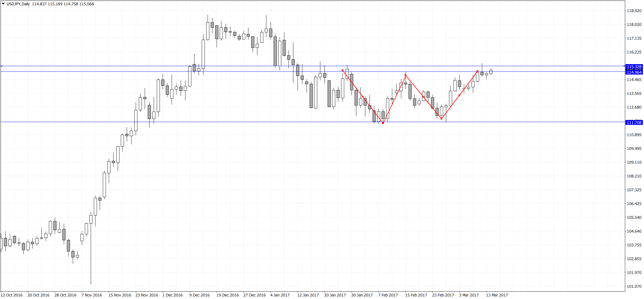Click the USDJPY,Daily chart title
The image size is (644, 299).
point(18,4)
